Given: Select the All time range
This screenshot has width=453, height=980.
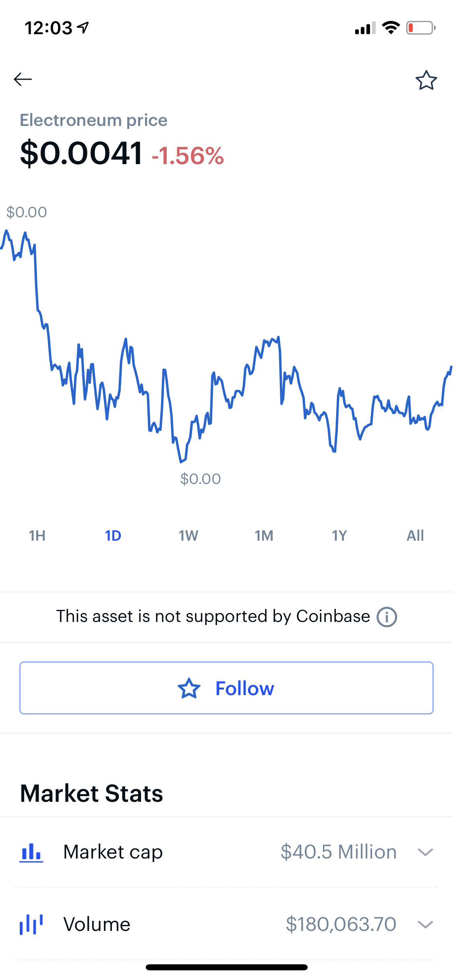Looking at the screenshot, I should click(x=415, y=535).
